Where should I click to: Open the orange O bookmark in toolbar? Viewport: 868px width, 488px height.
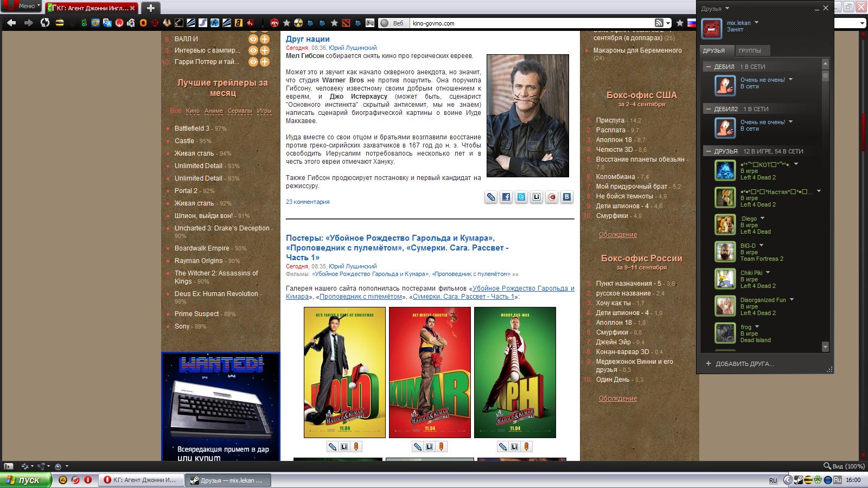coord(143,23)
